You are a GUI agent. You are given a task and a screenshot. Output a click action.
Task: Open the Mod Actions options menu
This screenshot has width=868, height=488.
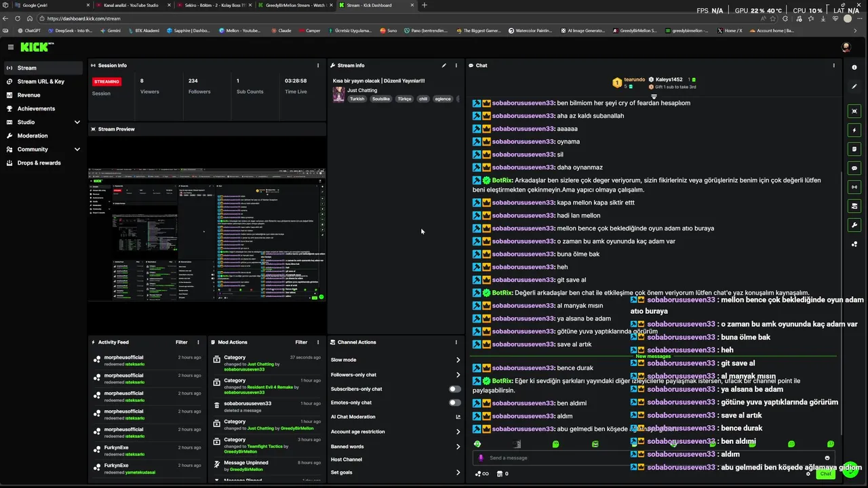[318, 342]
